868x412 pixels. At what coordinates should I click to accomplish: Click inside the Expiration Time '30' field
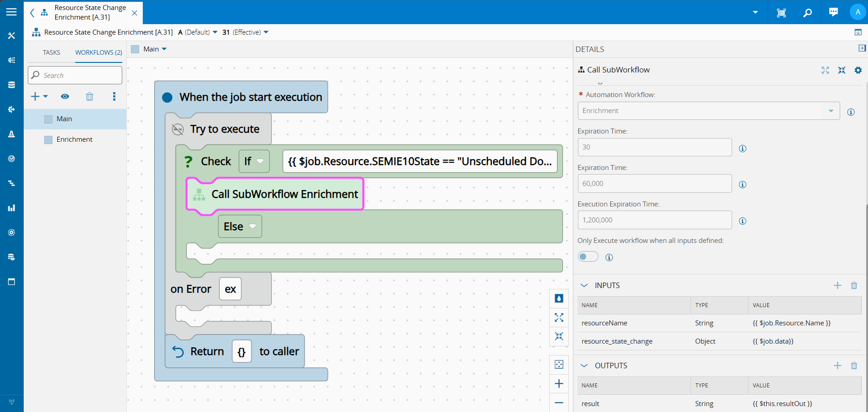[655, 147]
